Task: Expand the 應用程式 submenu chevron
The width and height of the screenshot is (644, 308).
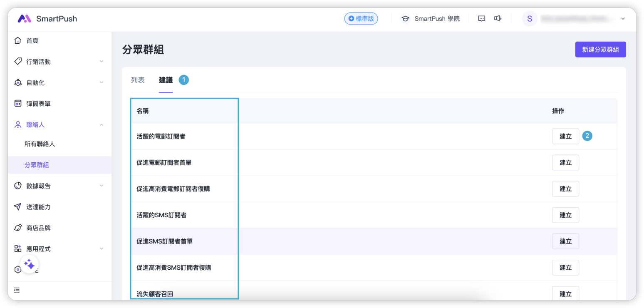Action: coord(102,249)
